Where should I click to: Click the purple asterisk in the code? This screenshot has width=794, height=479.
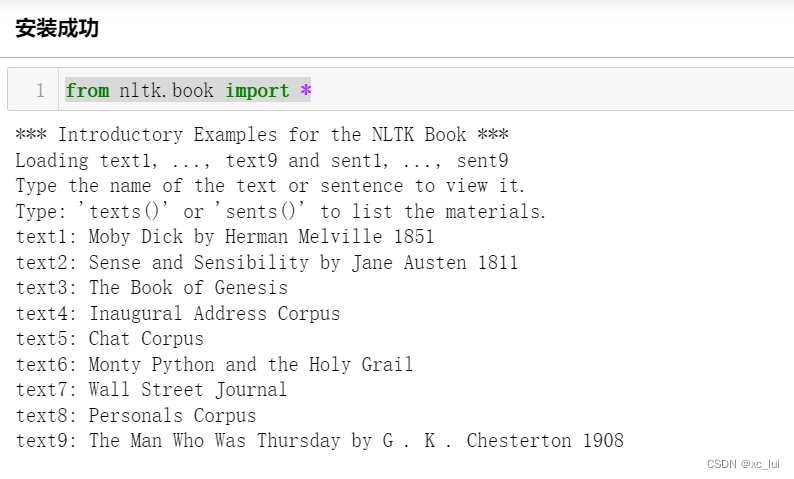click(x=305, y=91)
